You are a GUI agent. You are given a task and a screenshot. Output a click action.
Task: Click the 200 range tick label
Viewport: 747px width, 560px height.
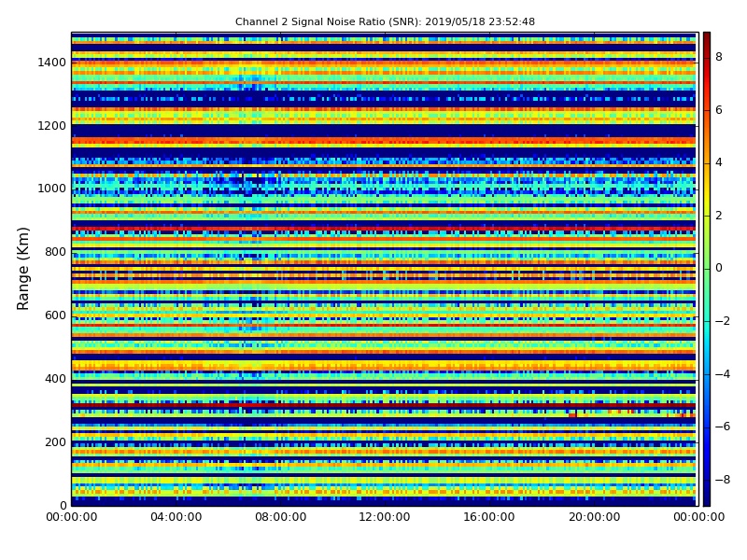click(55, 441)
